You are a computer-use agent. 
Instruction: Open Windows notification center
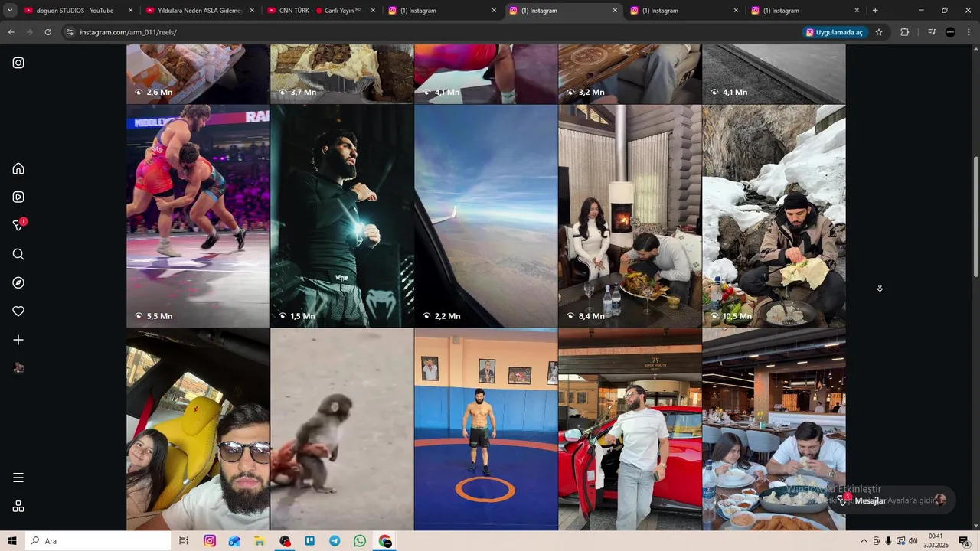pos(964,541)
